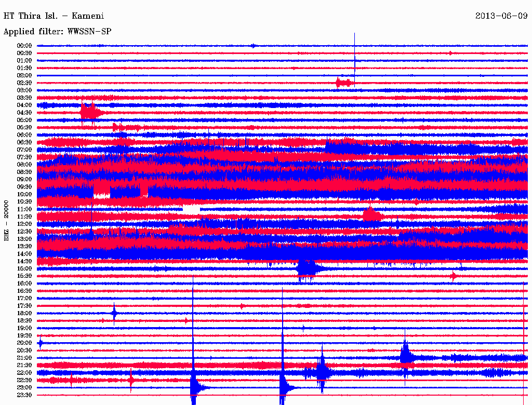This screenshot has height=405, width=532.
Task: Click the 13:30 time label
Action: point(24,246)
